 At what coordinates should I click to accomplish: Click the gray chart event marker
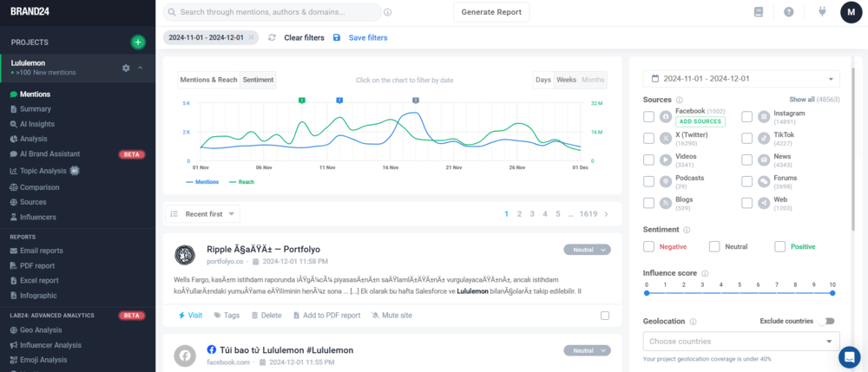pos(416,100)
